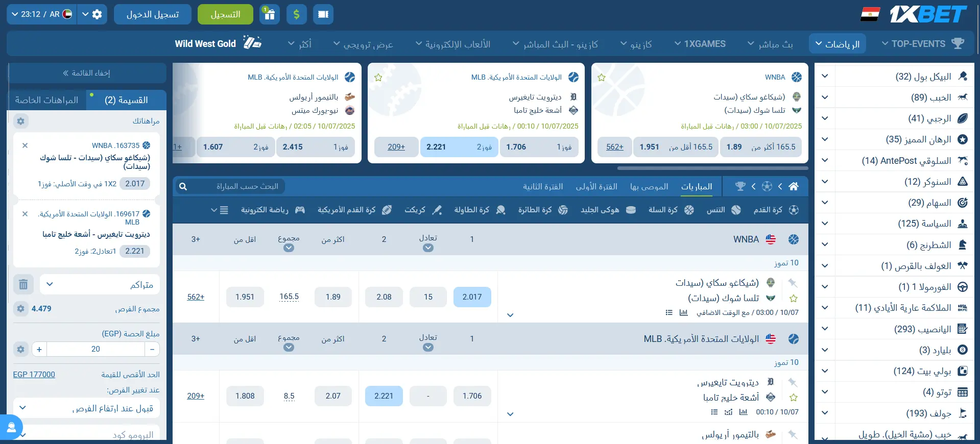Image resolution: width=980 pixels, height=444 pixels.
Task: Select the الفترة الأولى tab
Action: (x=596, y=187)
